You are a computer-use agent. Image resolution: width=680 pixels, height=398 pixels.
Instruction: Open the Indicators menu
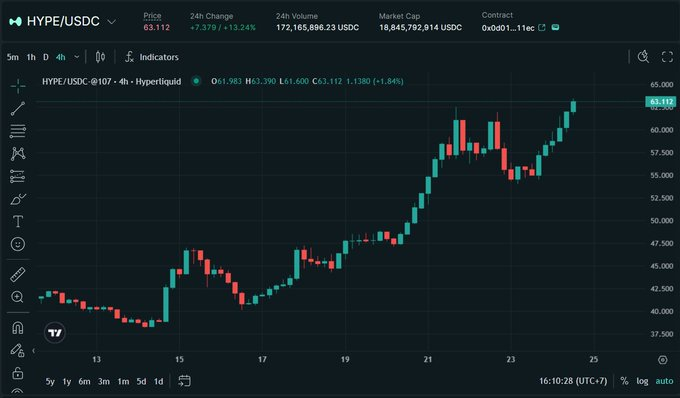tap(152, 57)
